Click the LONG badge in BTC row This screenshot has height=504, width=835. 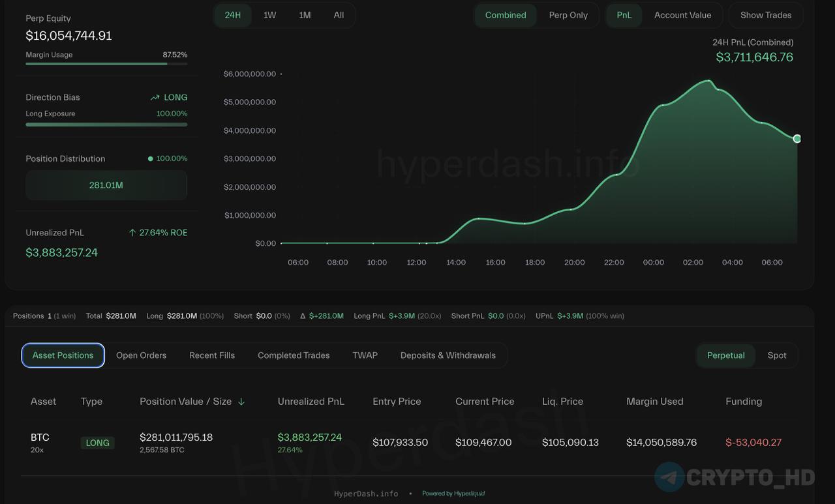click(x=97, y=443)
